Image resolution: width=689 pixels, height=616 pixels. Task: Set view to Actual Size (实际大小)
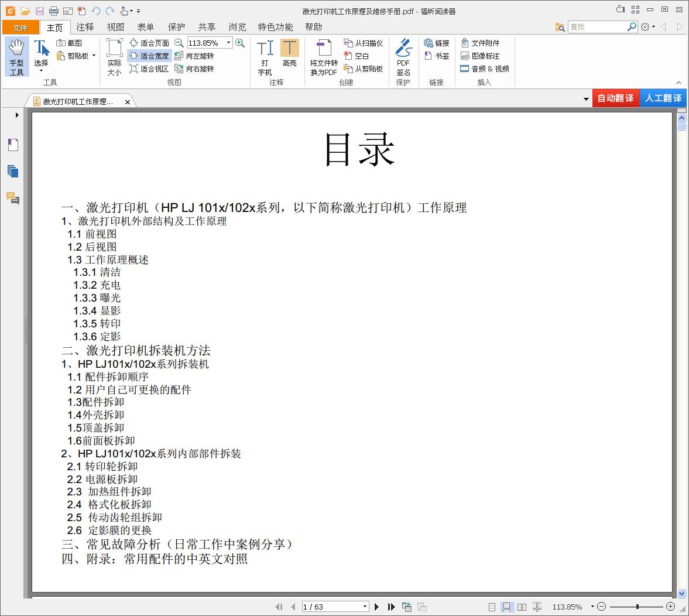click(114, 57)
